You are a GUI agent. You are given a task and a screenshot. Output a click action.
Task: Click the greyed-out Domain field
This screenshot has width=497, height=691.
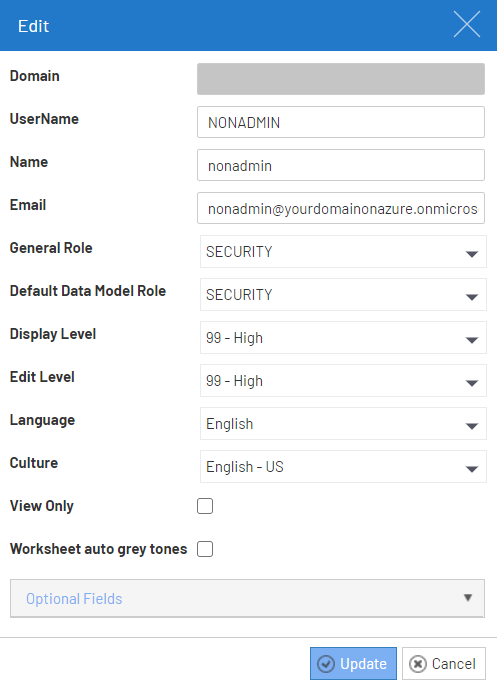341,79
